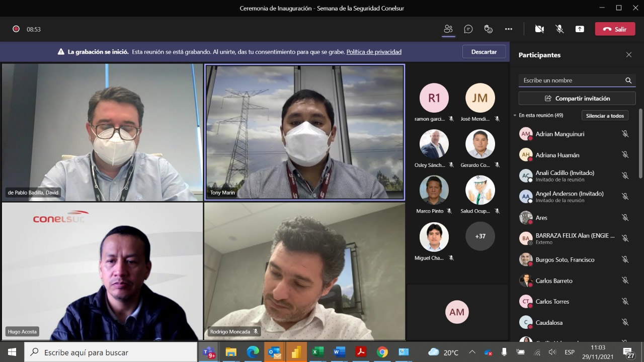This screenshot has width=644, height=362.
Task: Collapse the 'En esta reunión (49)' list
Action: (x=515, y=116)
